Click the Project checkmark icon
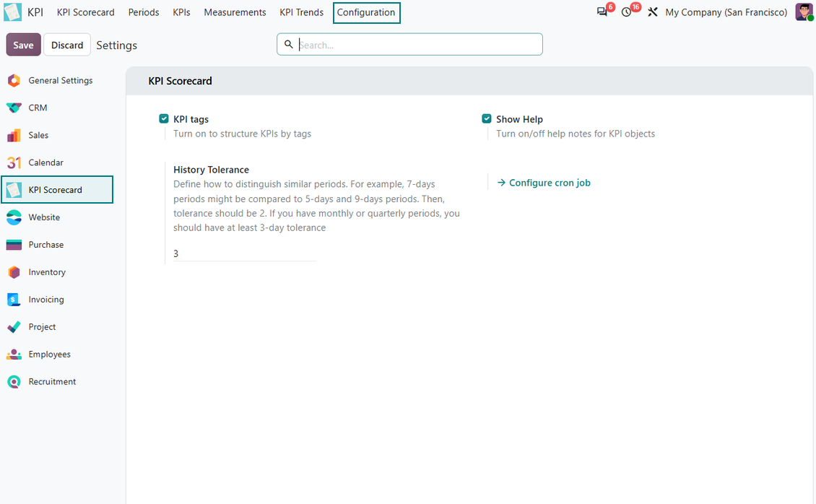 coord(14,327)
